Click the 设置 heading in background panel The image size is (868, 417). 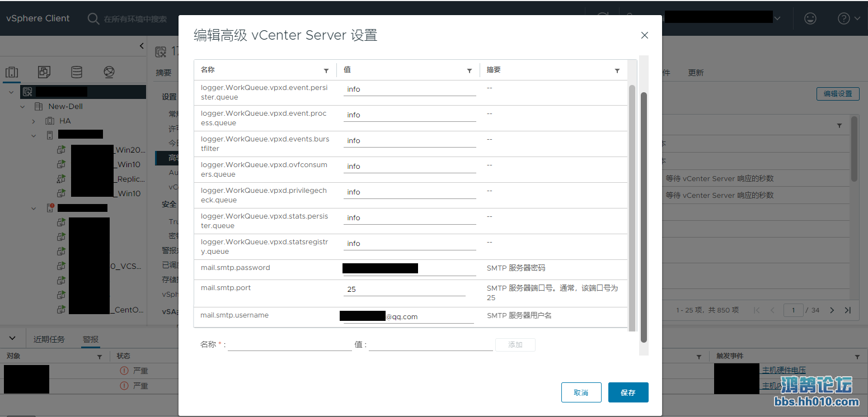(169, 97)
